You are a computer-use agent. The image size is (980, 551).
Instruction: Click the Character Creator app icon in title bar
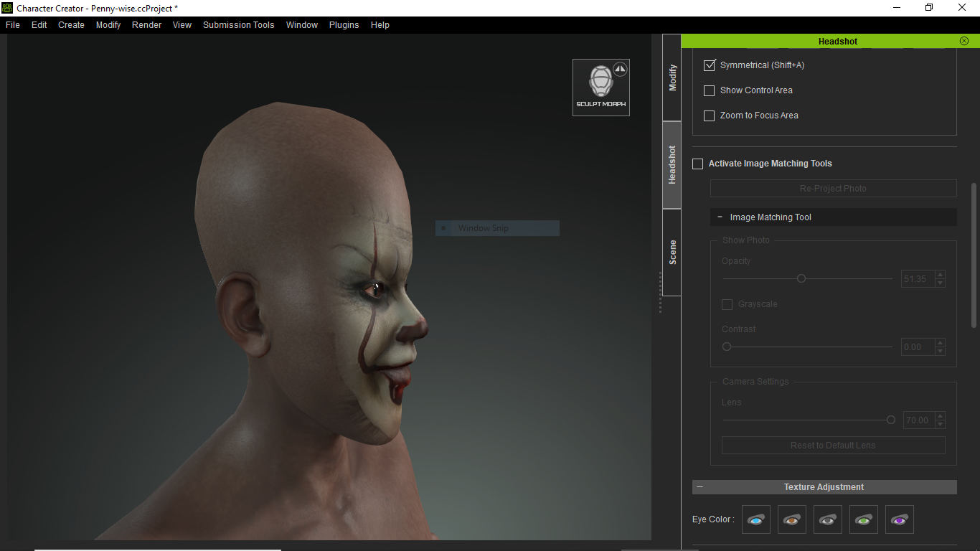coord(7,8)
